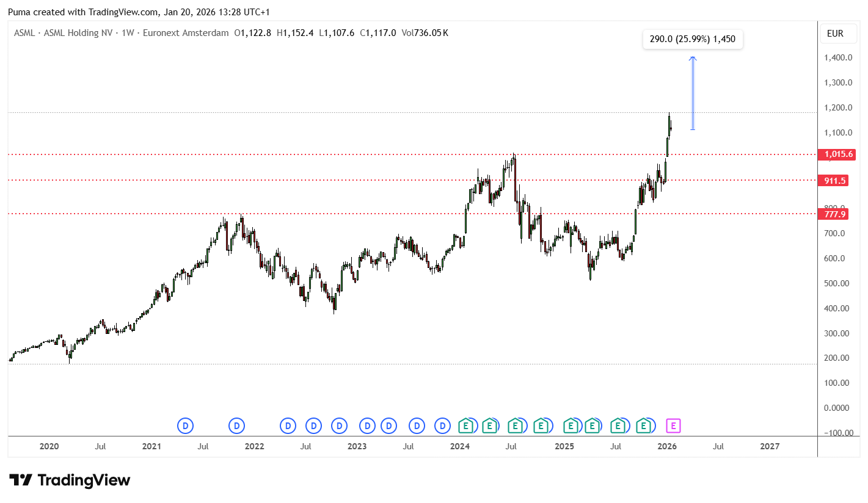
Task: Click the 2027 label on time axis
Action: pyautogui.click(x=770, y=446)
